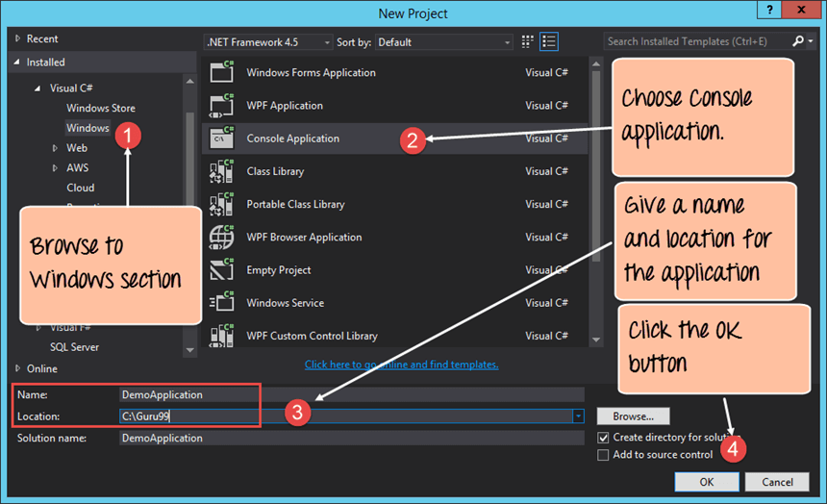Switch to small icons grid view
The height and width of the screenshot is (504, 827).
pos(527,41)
